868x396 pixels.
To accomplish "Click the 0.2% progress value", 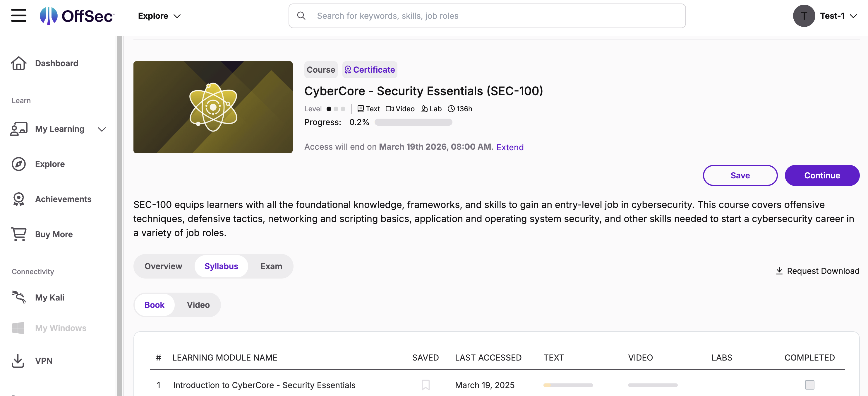I will point(359,122).
